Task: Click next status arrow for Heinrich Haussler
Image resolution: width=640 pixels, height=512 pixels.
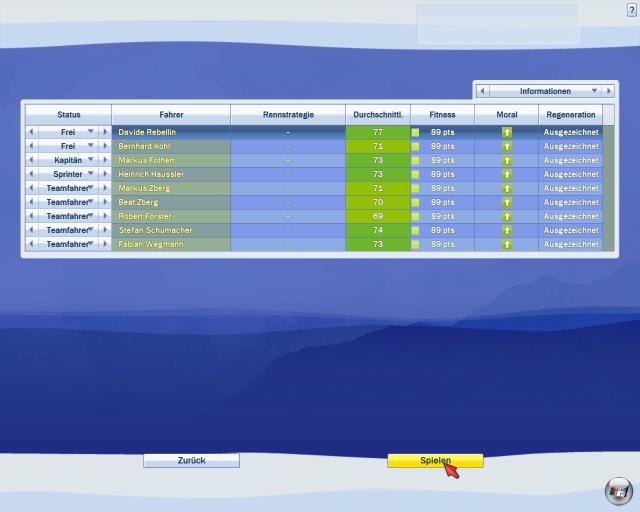Action: pos(105,174)
